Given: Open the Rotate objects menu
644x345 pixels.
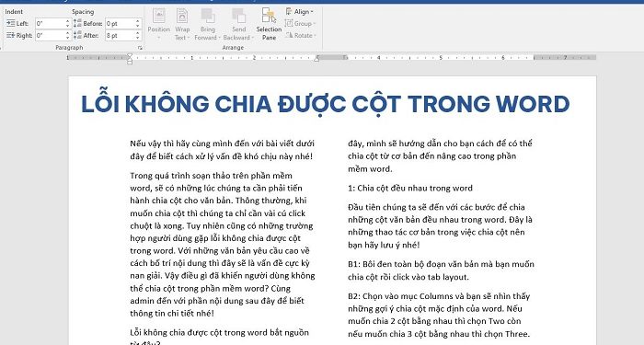Looking at the screenshot, I should click(x=301, y=35).
